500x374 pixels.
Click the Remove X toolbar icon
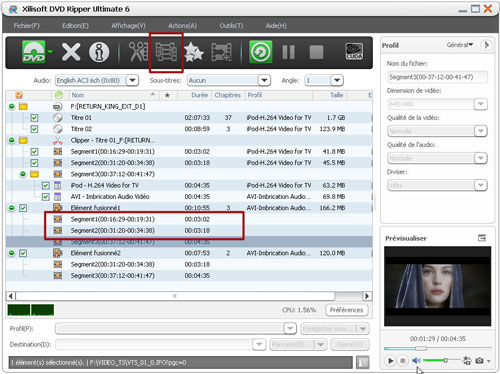(x=71, y=52)
